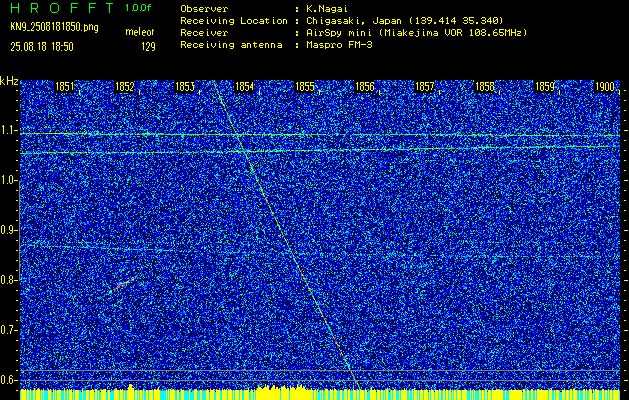
Task: Click the 1858 time marker
Action: pos(485,86)
